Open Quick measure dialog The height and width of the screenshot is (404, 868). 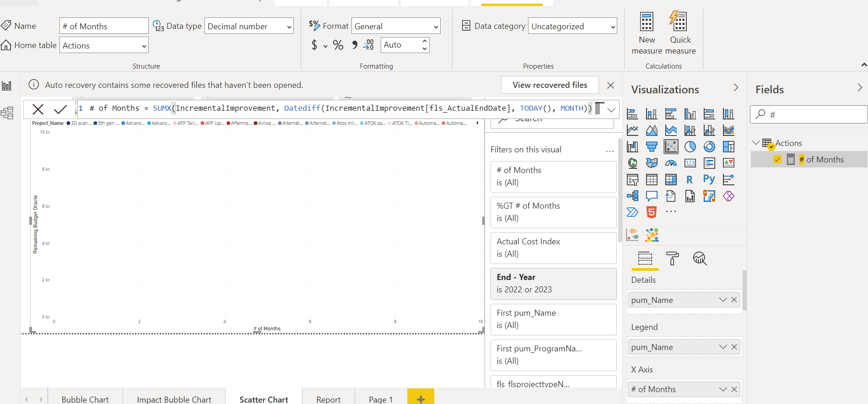[x=680, y=33]
